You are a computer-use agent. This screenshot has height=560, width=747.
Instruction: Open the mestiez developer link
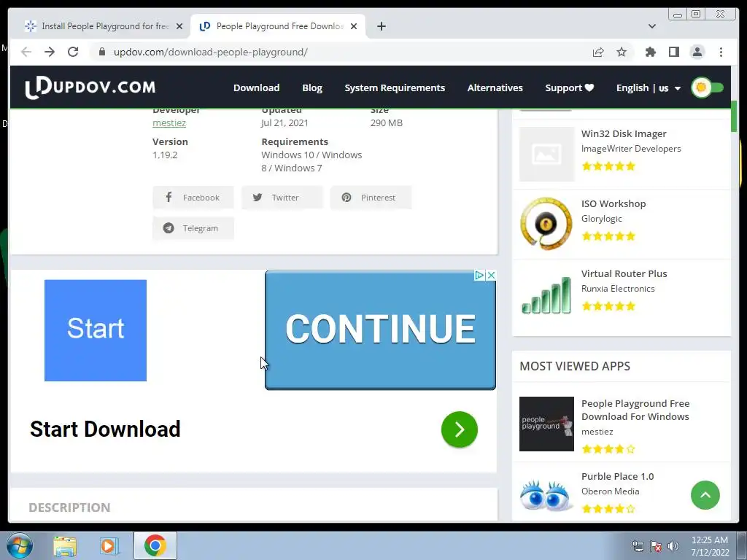[x=169, y=122]
